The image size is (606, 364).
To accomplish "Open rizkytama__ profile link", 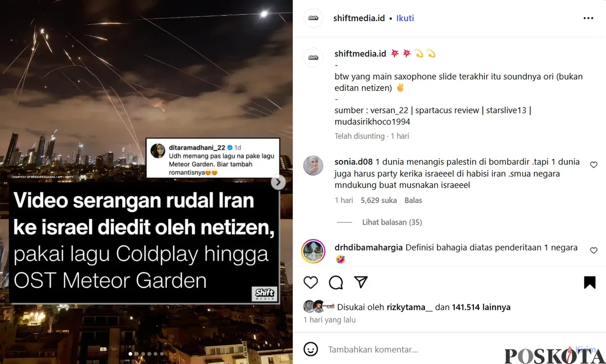I will pos(410,307).
